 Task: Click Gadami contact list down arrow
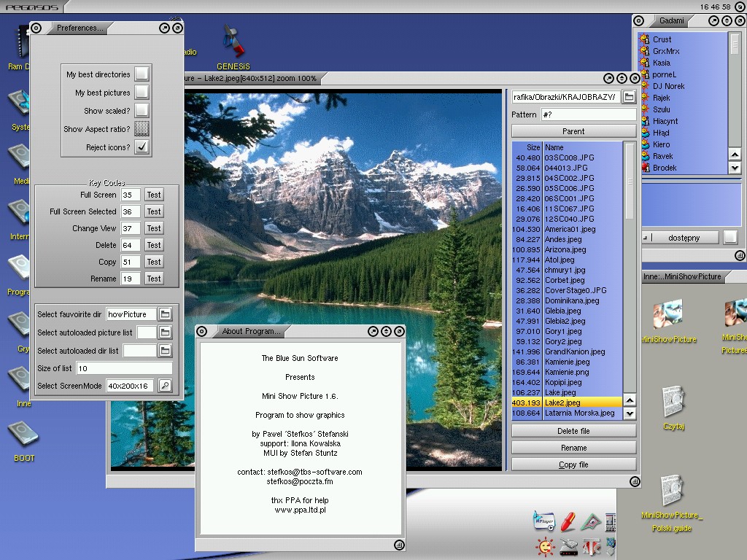(x=735, y=168)
